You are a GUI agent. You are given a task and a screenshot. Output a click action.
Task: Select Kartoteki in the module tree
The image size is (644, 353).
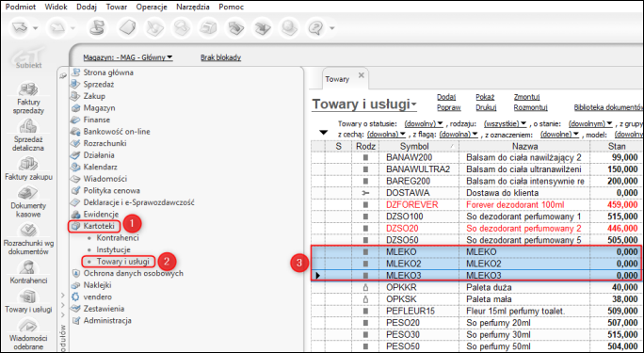99,226
